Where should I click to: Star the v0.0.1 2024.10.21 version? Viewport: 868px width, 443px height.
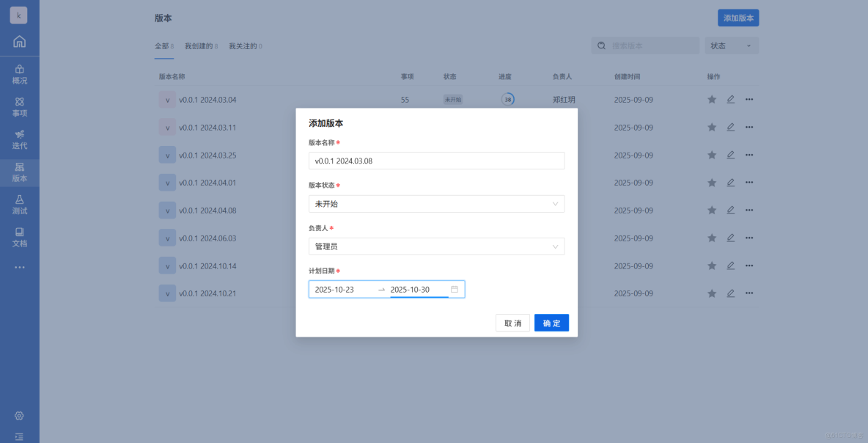[x=711, y=293]
